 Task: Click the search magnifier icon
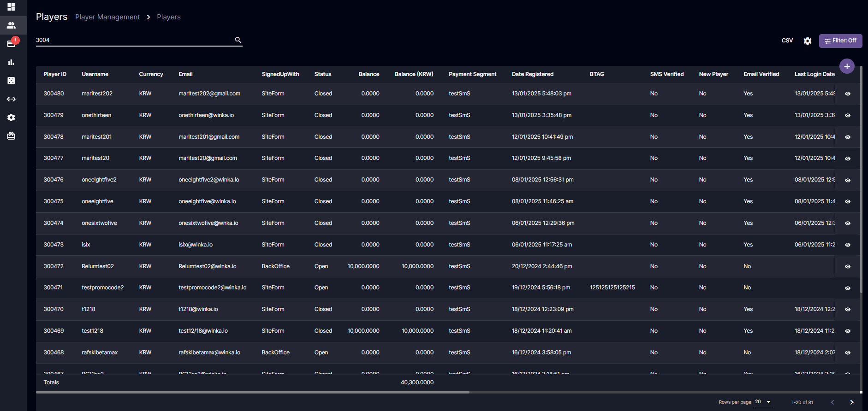tap(238, 40)
